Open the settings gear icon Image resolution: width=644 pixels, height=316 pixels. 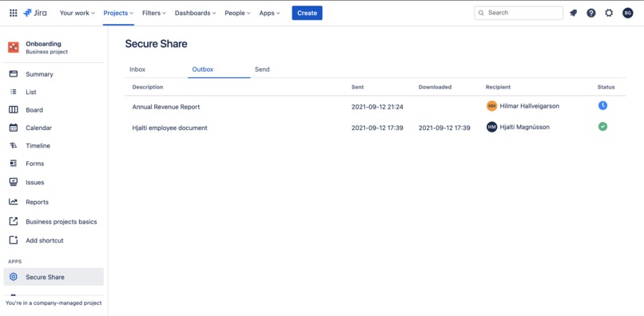point(609,13)
